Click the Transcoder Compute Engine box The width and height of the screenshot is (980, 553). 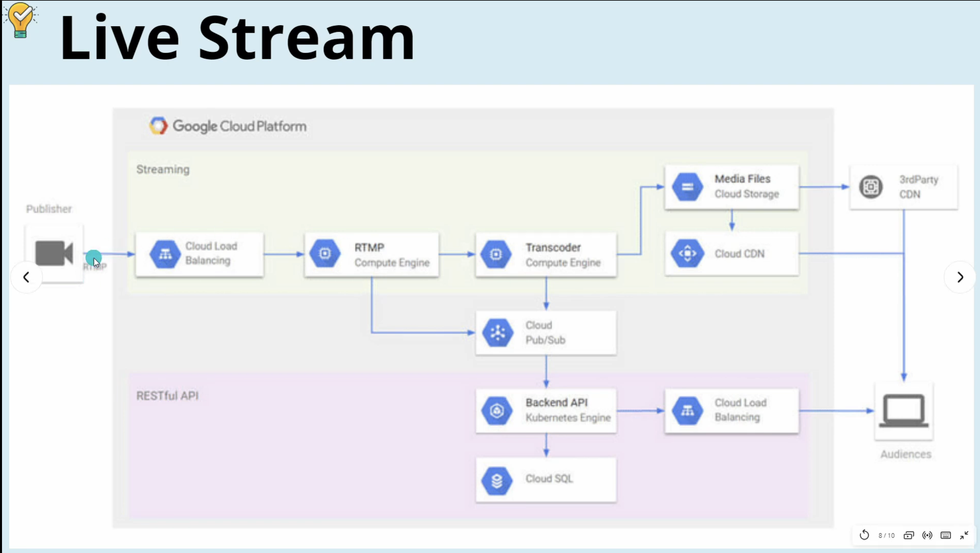[546, 254]
